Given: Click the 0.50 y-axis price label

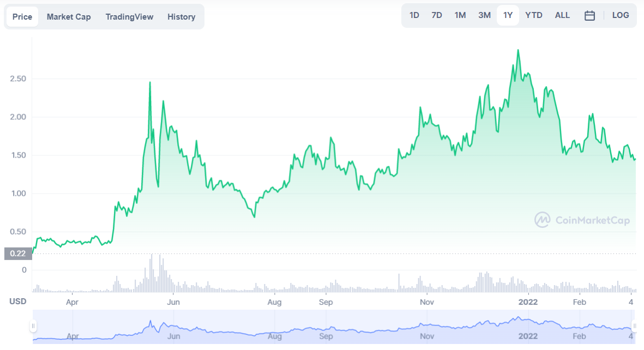Looking at the screenshot, I should pyautogui.click(x=18, y=231).
